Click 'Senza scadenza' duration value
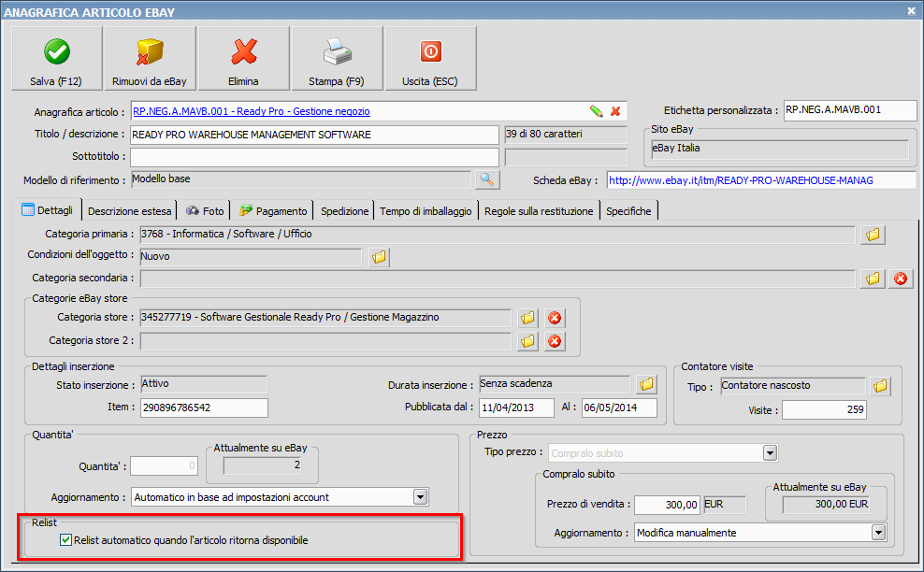Image resolution: width=924 pixels, height=572 pixels. coord(554,384)
